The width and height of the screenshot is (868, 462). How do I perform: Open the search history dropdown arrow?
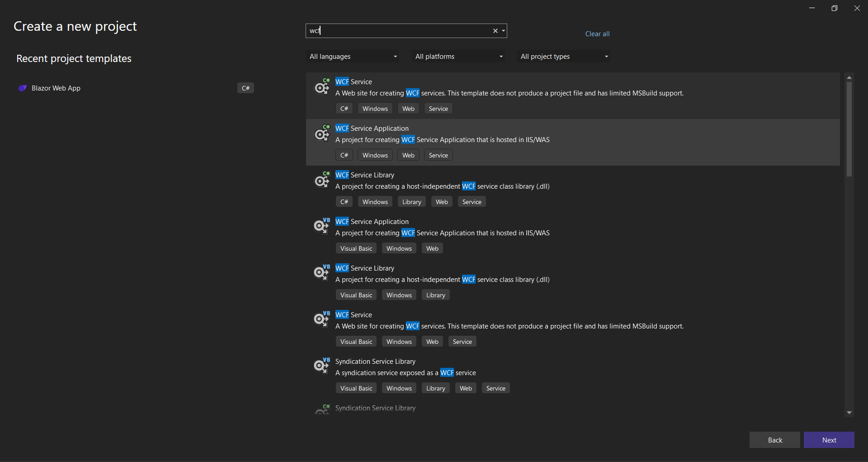pos(503,31)
